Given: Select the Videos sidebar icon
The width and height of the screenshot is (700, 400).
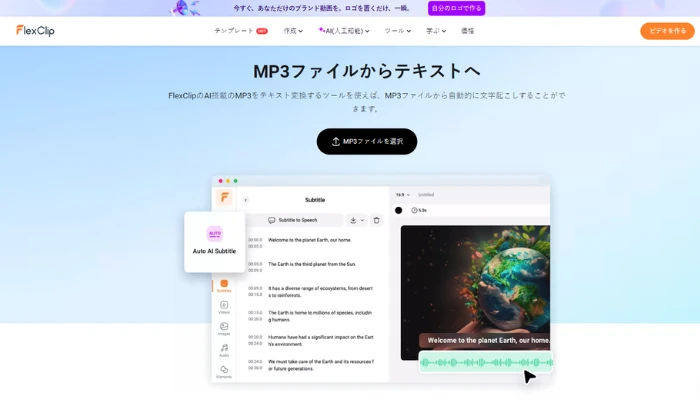Looking at the screenshot, I should tap(224, 307).
